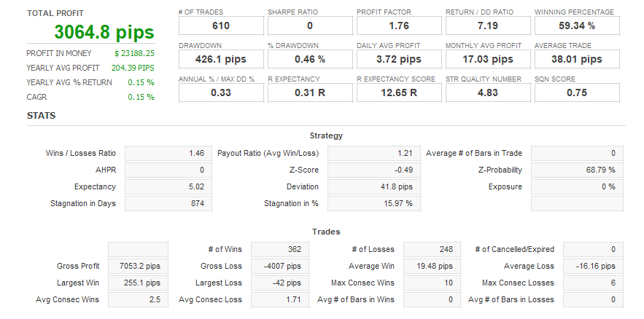The width and height of the screenshot is (644, 319).
Task: Click the Average Trade 38.01 pips box
Action: click(577, 59)
